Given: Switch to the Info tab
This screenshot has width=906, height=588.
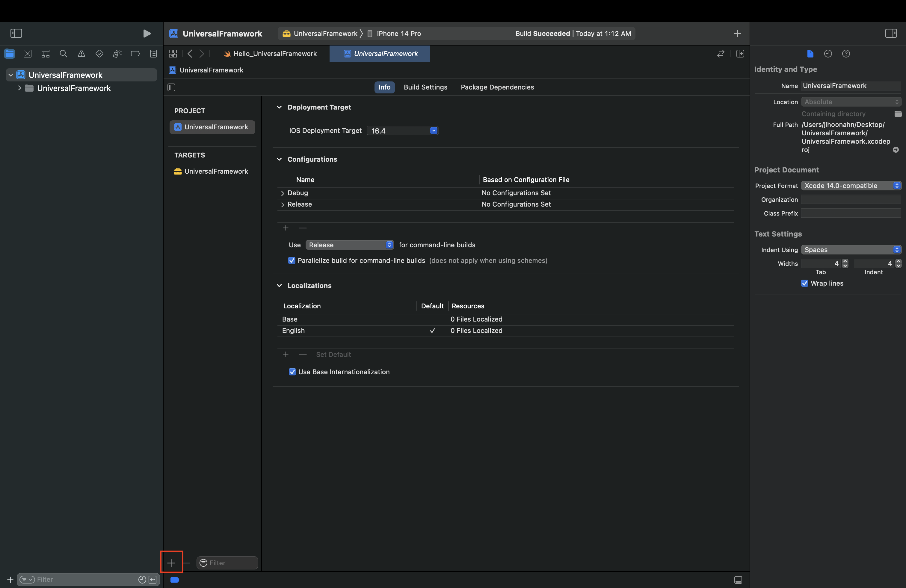Looking at the screenshot, I should (384, 87).
